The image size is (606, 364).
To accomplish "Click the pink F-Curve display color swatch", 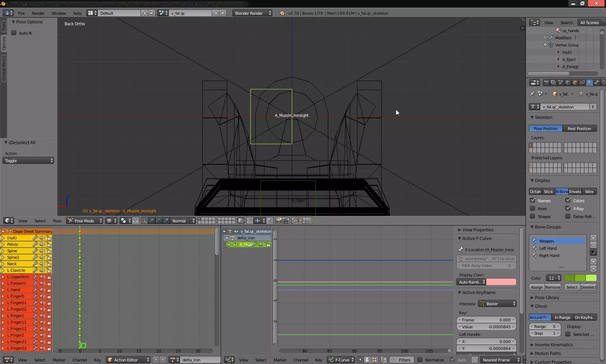I will click(x=501, y=282).
